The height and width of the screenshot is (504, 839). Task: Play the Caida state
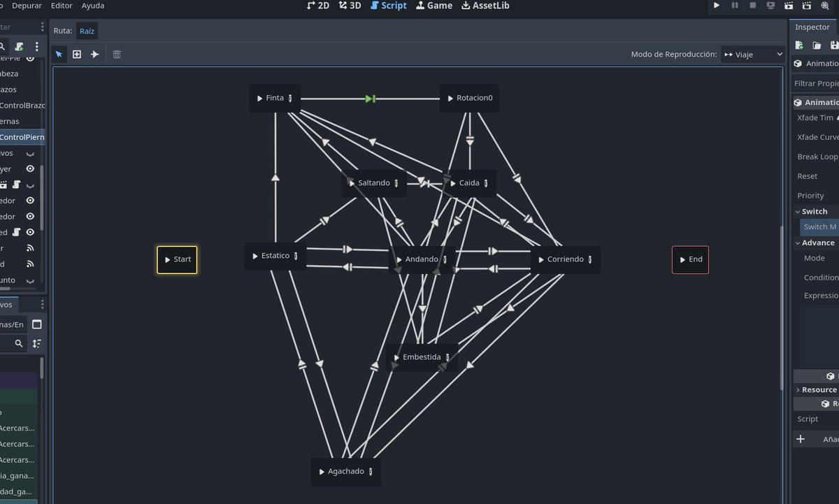pos(452,183)
